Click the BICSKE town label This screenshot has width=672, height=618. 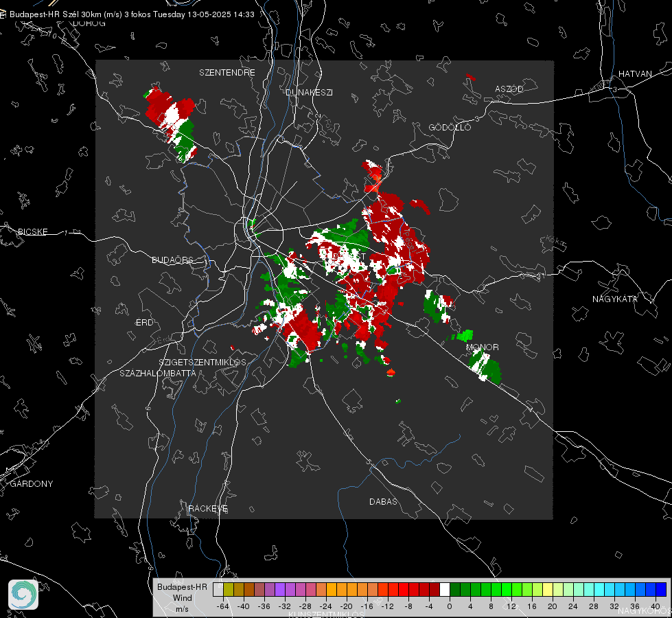point(32,231)
